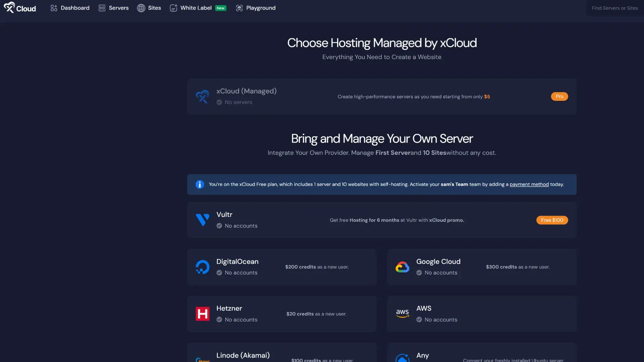Click the check icon under Hetzner
Image resolution: width=644 pixels, height=362 pixels.
(219, 320)
